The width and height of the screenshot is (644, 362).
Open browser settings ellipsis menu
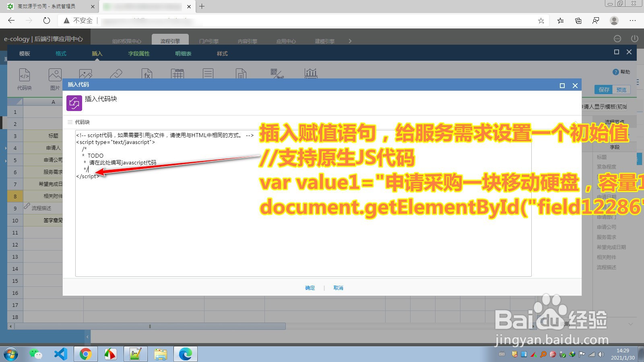tap(633, 21)
